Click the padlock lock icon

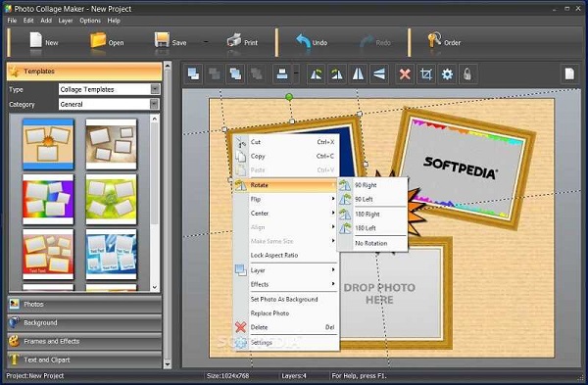(x=467, y=74)
